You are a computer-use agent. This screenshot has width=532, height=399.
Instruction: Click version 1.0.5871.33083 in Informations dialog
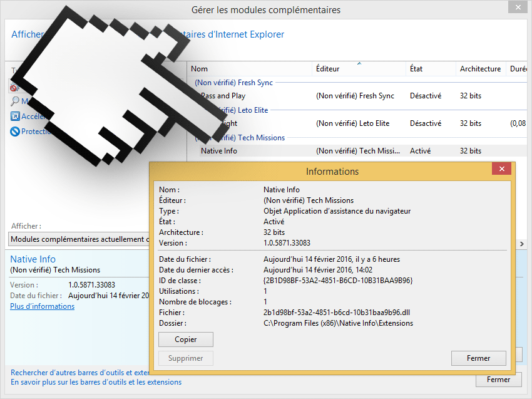pyautogui.click(x=287, y=243)
